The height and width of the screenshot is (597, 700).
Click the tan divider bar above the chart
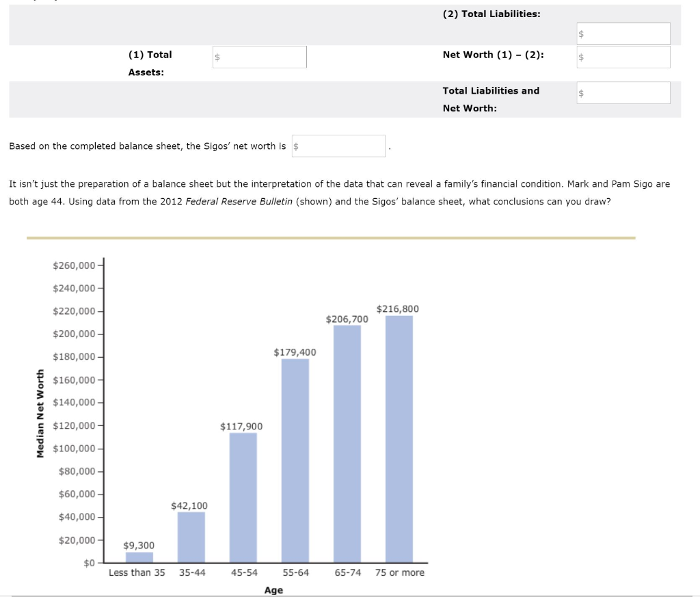click(330, 237)
